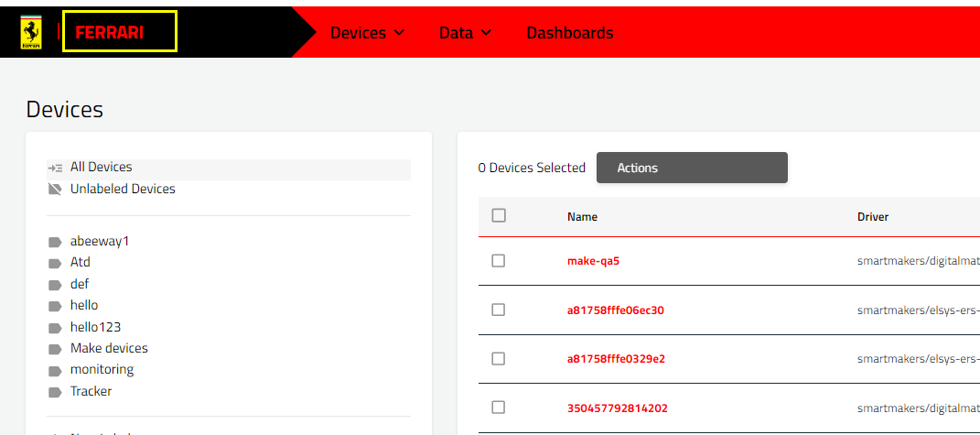Open the Devices dropdown menu

click(x=367, y=33)
